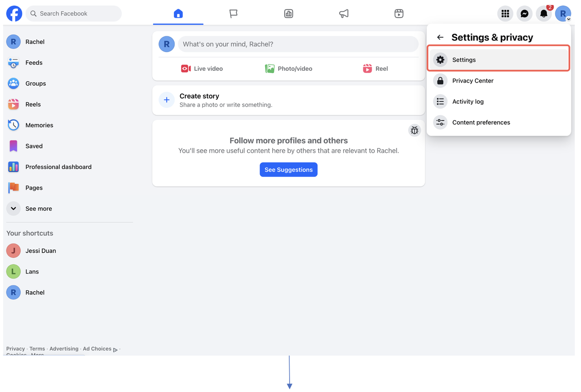Click the See Suggestions button
The height and width of the screenshot is (392, 581).
point(288,169)
